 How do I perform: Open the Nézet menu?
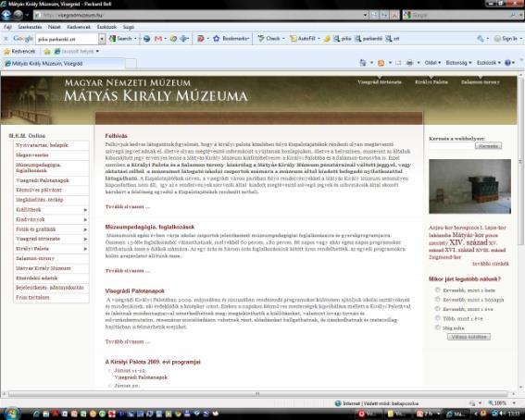pyautogui.click(x=55, y=27)
